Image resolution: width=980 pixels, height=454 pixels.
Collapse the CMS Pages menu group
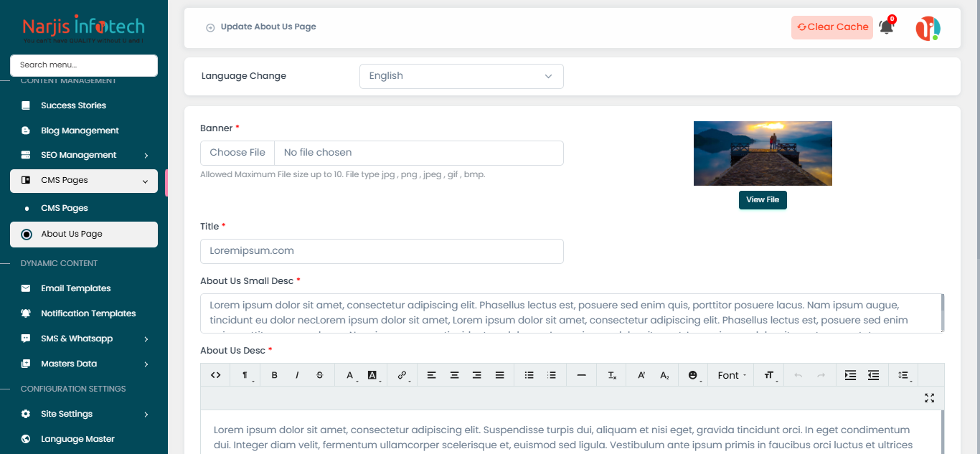(84, 181)
